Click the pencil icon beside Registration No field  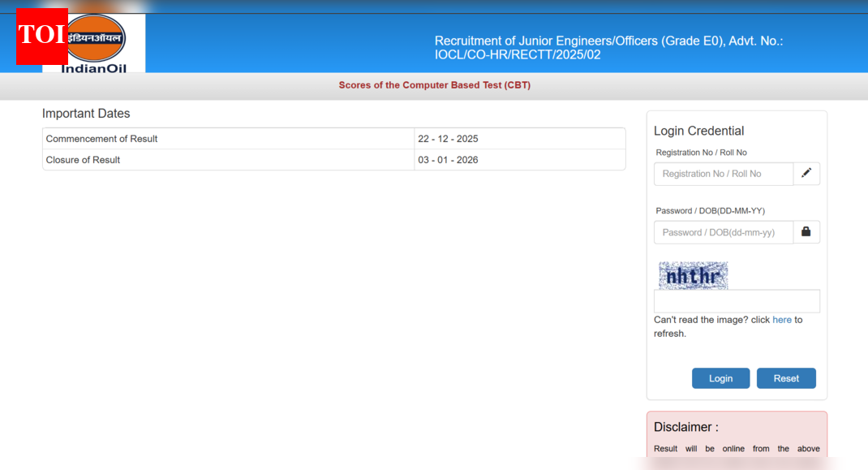[806, 173]
